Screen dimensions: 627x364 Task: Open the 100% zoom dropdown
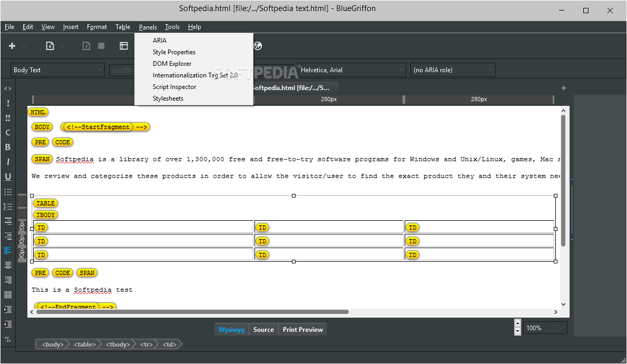pyautogui.click(x=545, y=328)
